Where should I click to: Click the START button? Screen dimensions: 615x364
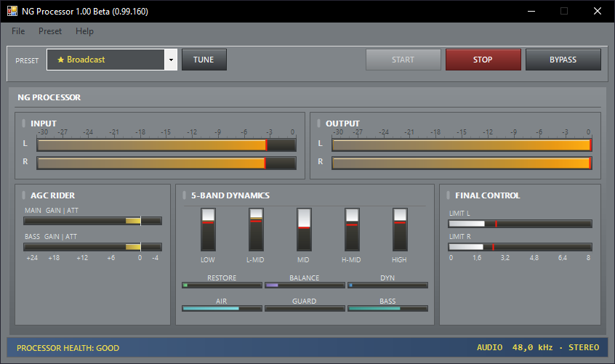(x=403, y=60)
